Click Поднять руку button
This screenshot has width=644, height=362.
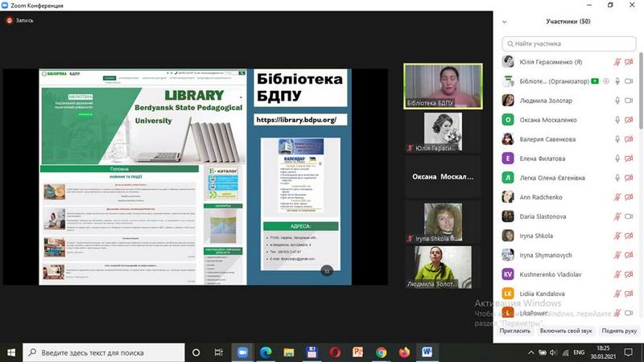[x=619, y=331]
